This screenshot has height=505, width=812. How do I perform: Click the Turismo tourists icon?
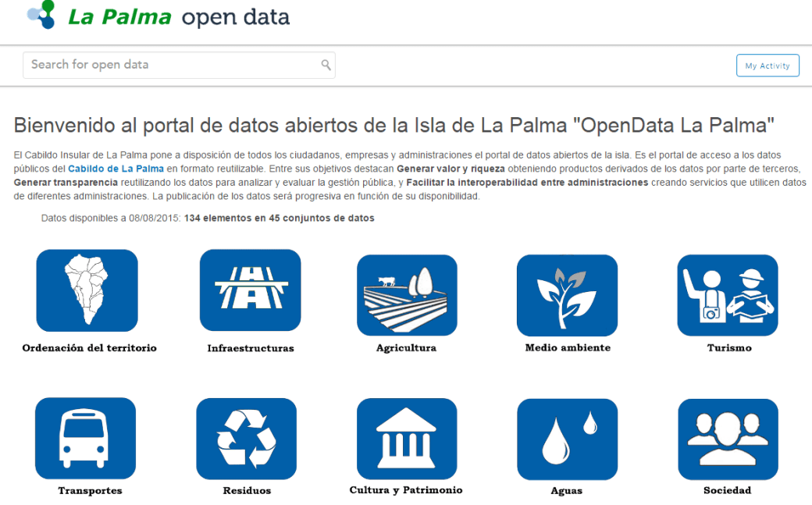(727, 295)
